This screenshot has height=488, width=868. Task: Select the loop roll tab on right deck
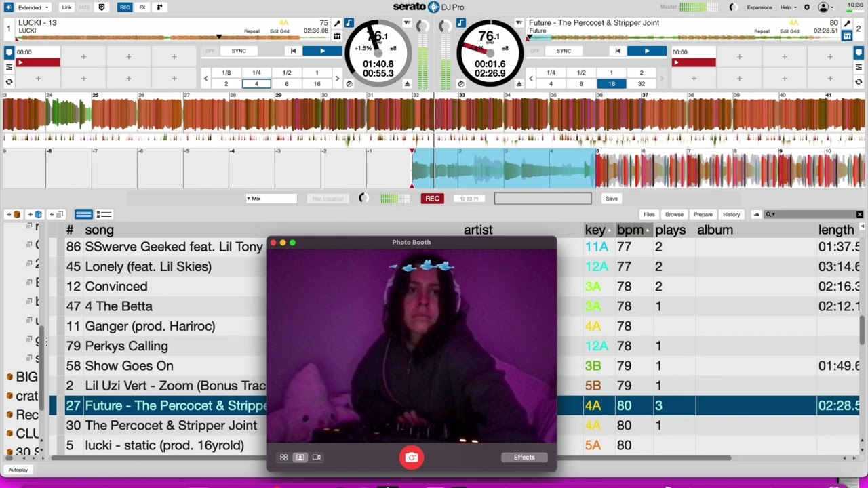point(859,82)
